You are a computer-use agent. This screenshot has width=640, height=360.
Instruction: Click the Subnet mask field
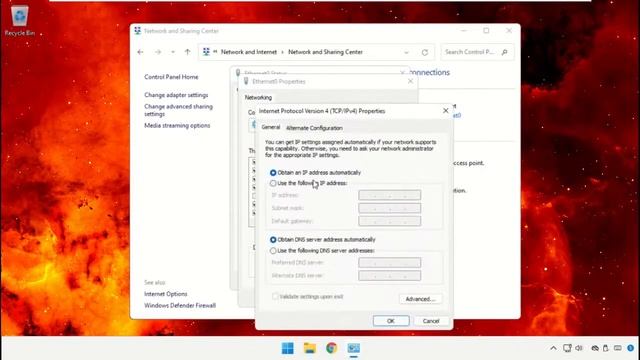(x=389, y=208)
